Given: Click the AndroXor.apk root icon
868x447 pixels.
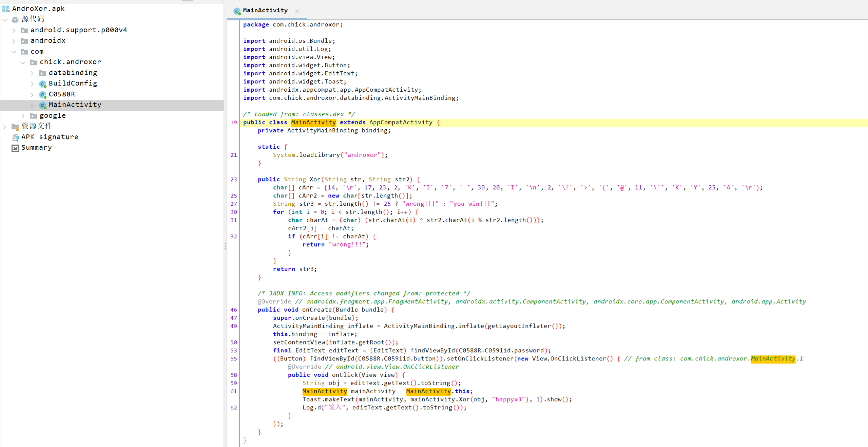Looking at the screenshot, I should pos(6,8).
